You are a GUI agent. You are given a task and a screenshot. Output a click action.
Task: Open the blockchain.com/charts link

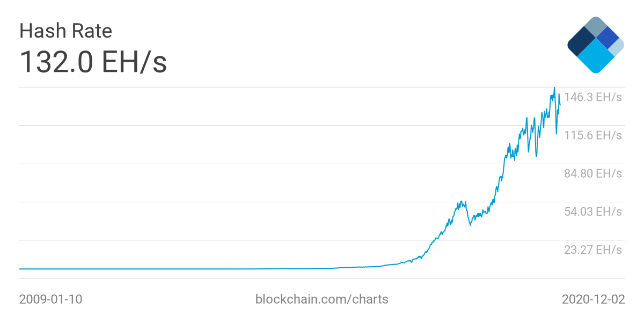322,299
